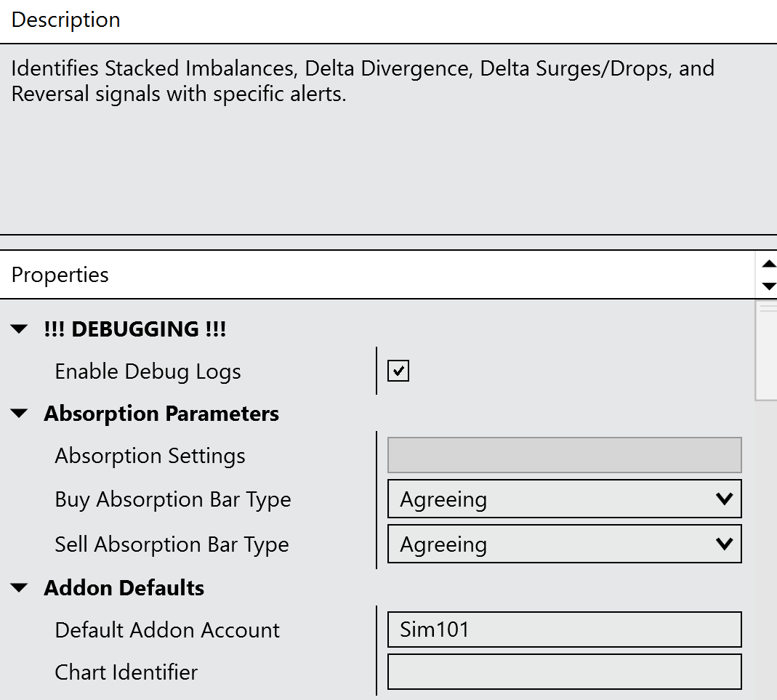This screenshot has height=700, width=777.
Task: Click the indicator description text
Action: [x=363, y=81]
